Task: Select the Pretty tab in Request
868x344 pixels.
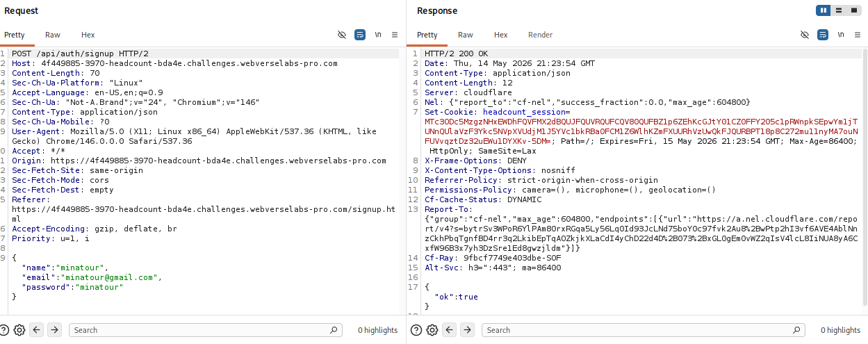Action: click(x=14, y=35)
